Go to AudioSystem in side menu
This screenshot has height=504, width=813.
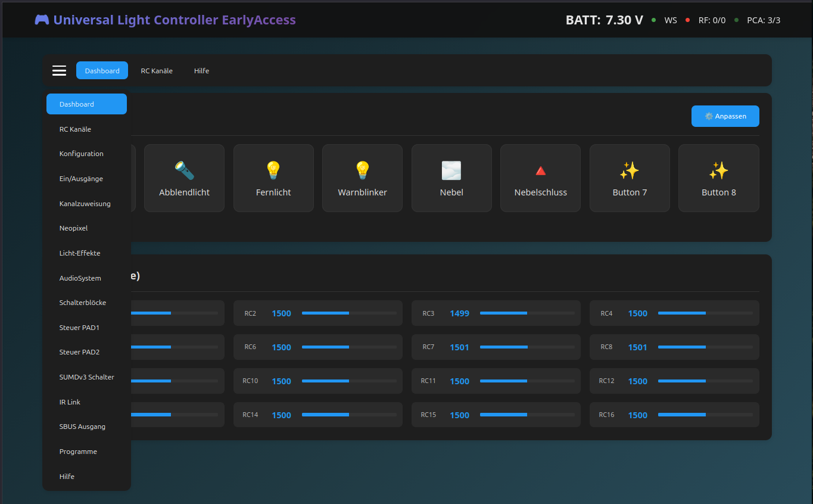tap(80, 278)
